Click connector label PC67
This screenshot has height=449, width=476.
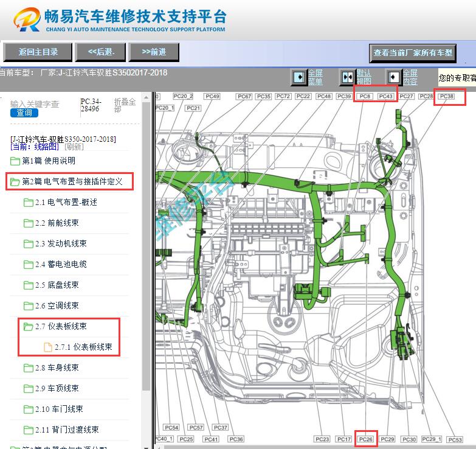pyautogui.click(x=244, y=96)
